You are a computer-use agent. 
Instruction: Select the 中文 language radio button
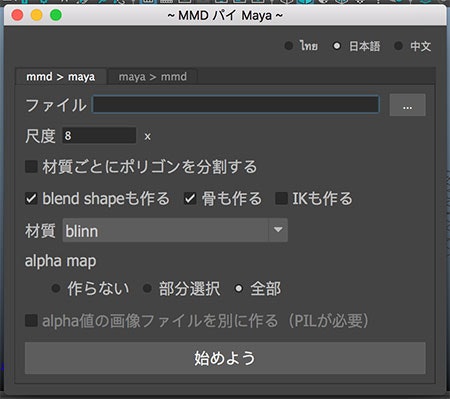tap(398, 46)
